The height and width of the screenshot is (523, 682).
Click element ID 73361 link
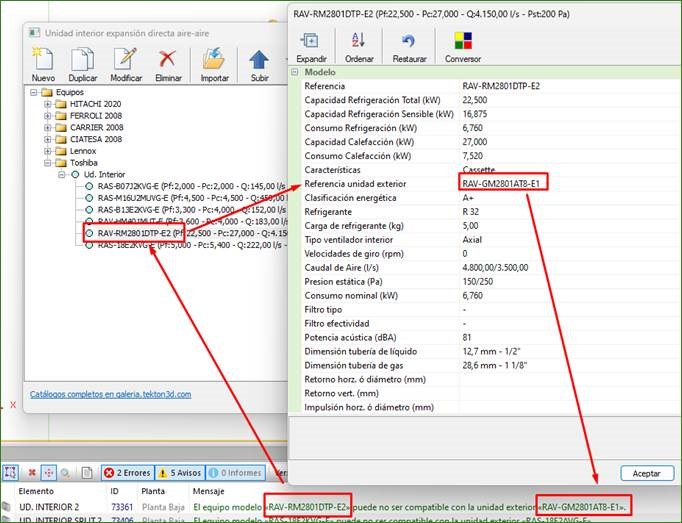click(122, 507)
